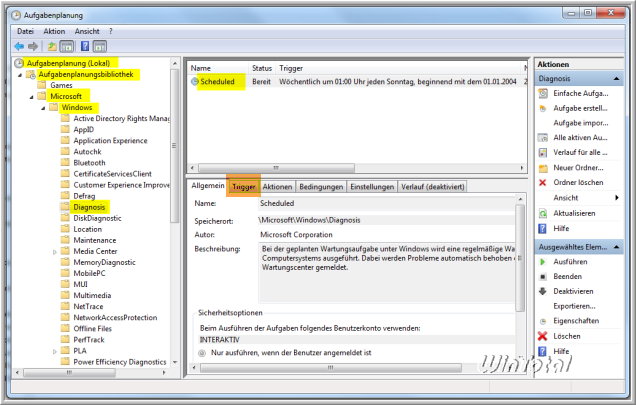The width and height of the screenshot is (636, 405).
Task: Click the Up one level folder icon
Action: (52, 46)
